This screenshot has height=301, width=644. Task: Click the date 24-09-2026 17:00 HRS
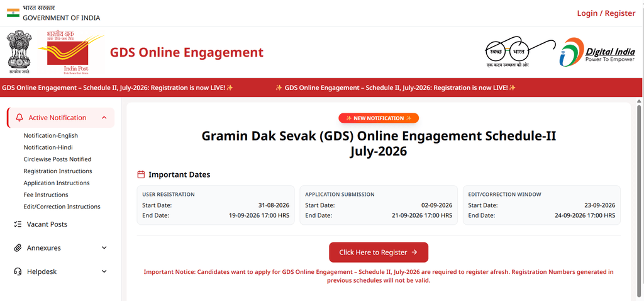(586, 215)
